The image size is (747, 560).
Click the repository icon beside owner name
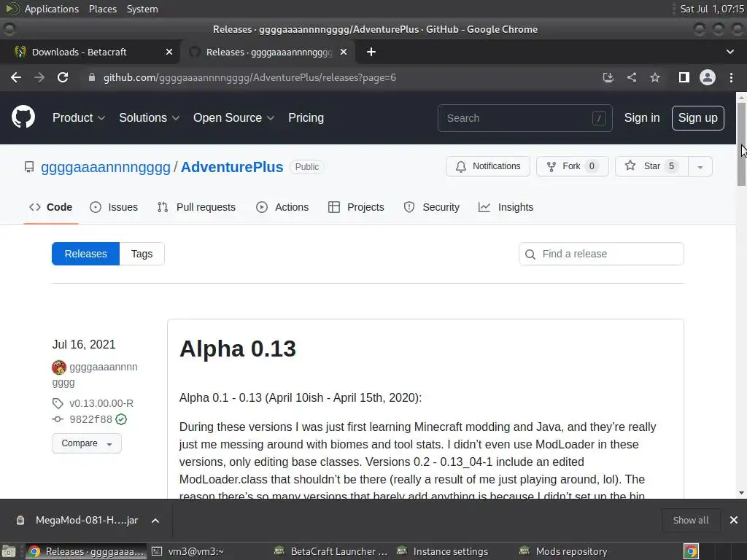(29, 167)
